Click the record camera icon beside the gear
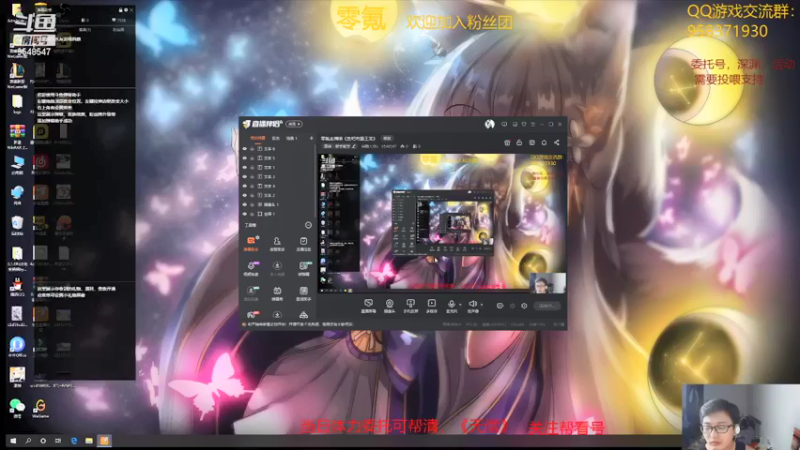 click(499, 306)
